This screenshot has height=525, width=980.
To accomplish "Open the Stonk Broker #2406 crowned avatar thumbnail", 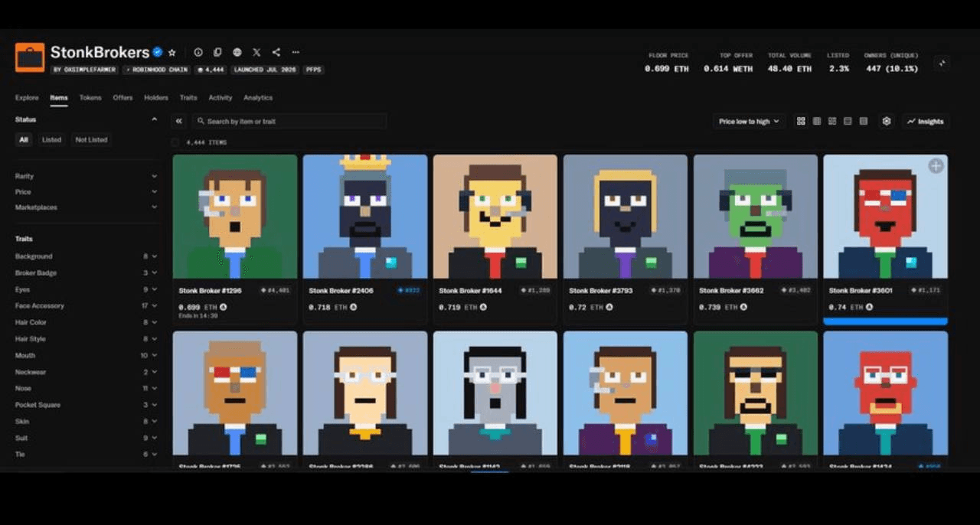I will coord(365,216).
